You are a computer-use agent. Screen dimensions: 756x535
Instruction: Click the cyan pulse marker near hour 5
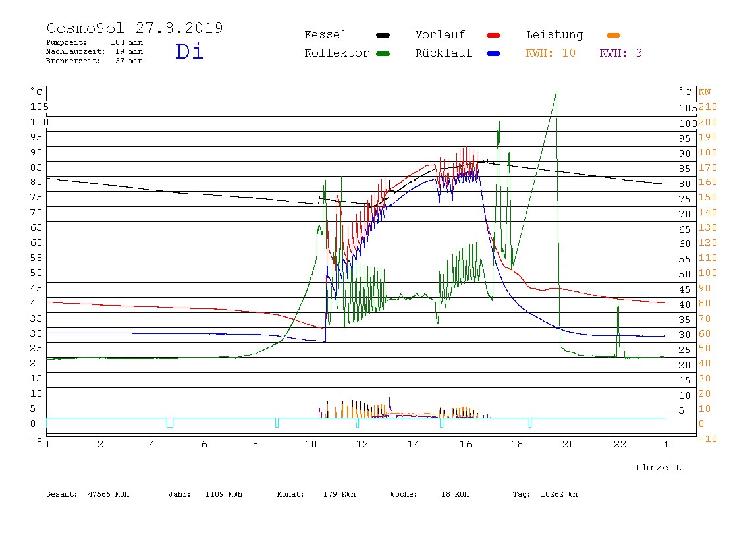click(170, 422)
